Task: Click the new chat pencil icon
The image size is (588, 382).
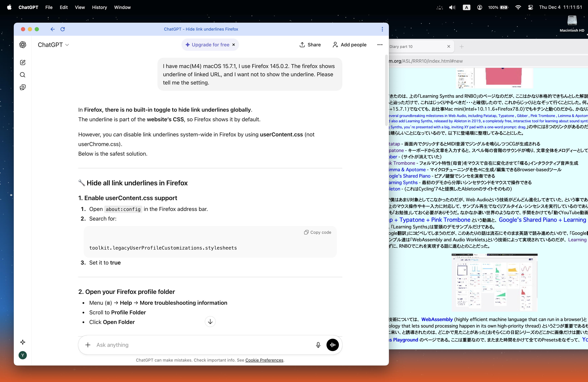Action: 23,62
